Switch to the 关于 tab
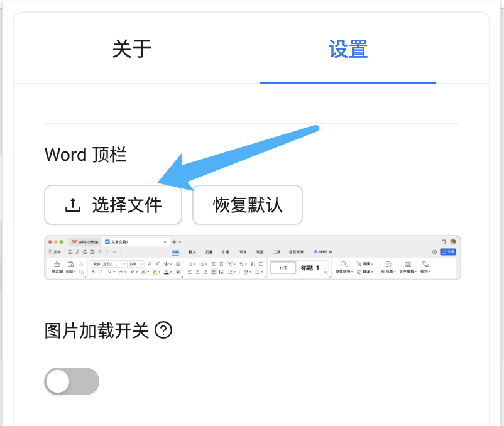Image resolution: width=504 pixels, height=426 pixels. (x=132, y=49)
